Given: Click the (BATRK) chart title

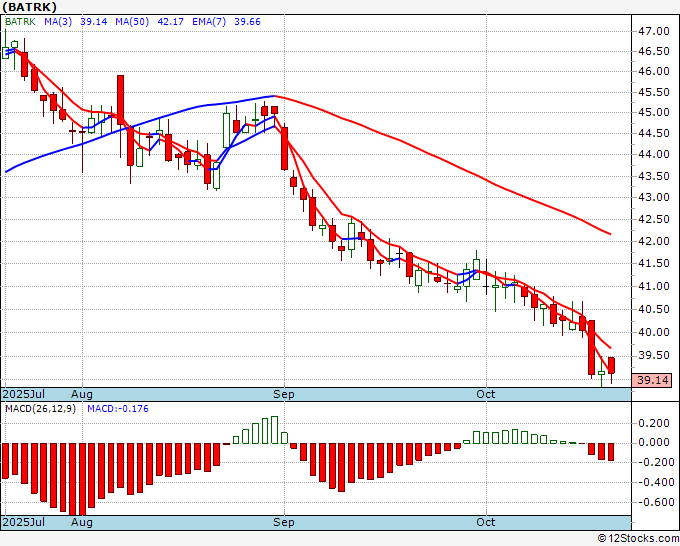Looking at the screenshot, I should [30, 6].
